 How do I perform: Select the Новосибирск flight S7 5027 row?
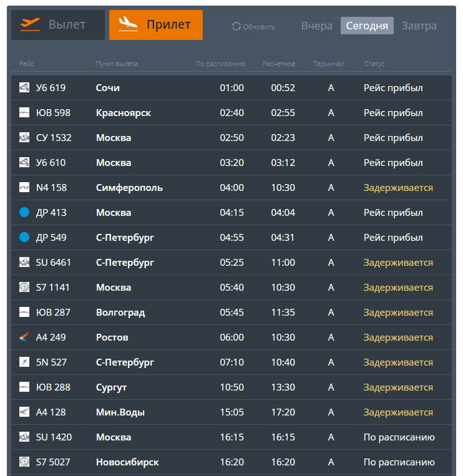[x=127, y=462]
